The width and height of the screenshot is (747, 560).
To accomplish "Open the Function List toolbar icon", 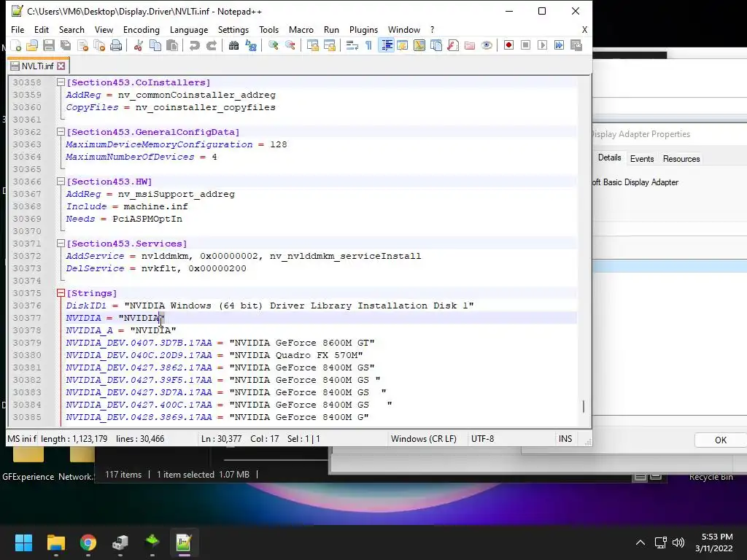I will click(x=452, y=45).
